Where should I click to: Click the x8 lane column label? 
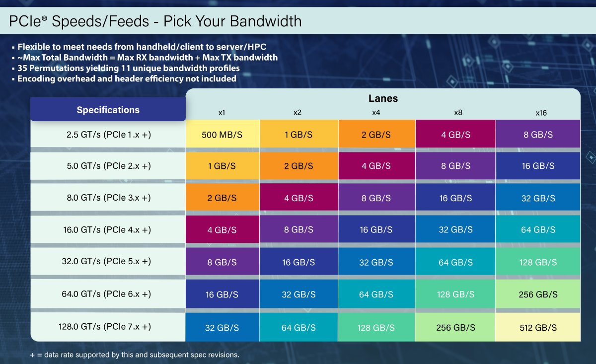pyautogui.click(x=458, y=113)
